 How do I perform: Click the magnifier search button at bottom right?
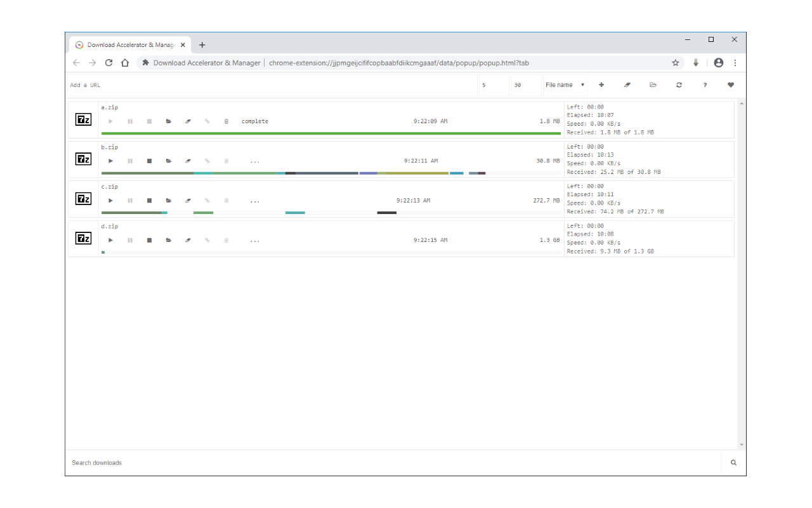733,463
